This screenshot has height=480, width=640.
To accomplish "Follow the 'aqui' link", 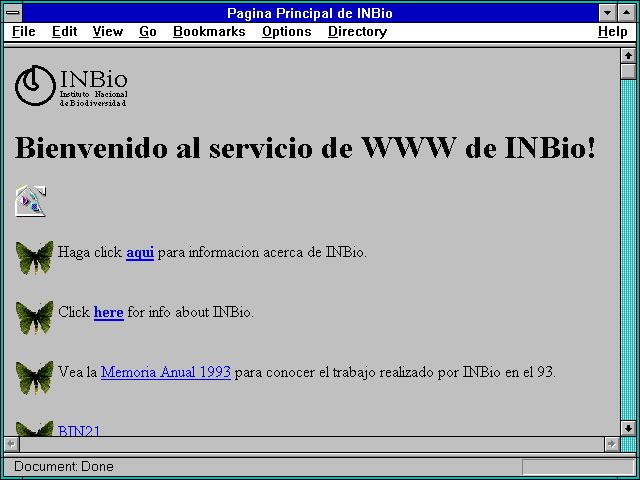I will click(x=140, y=253).
